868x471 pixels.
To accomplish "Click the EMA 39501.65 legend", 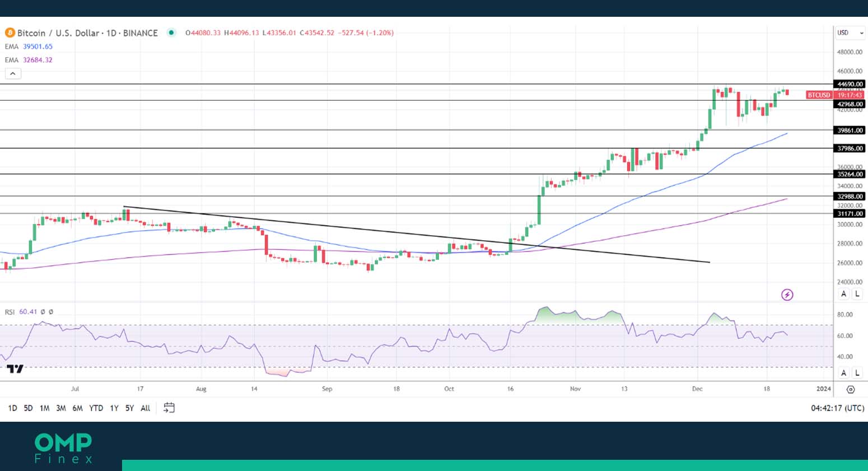I will click(29, 46).
